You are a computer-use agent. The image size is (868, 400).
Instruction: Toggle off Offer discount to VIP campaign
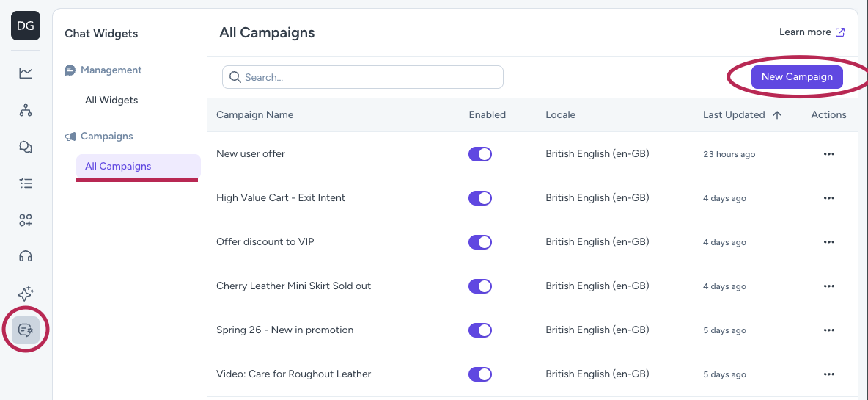click(480, 242)
